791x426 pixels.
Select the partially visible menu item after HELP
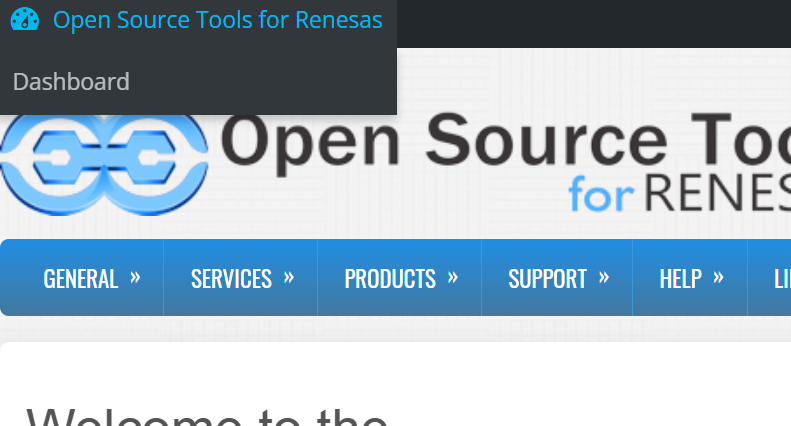778,278
